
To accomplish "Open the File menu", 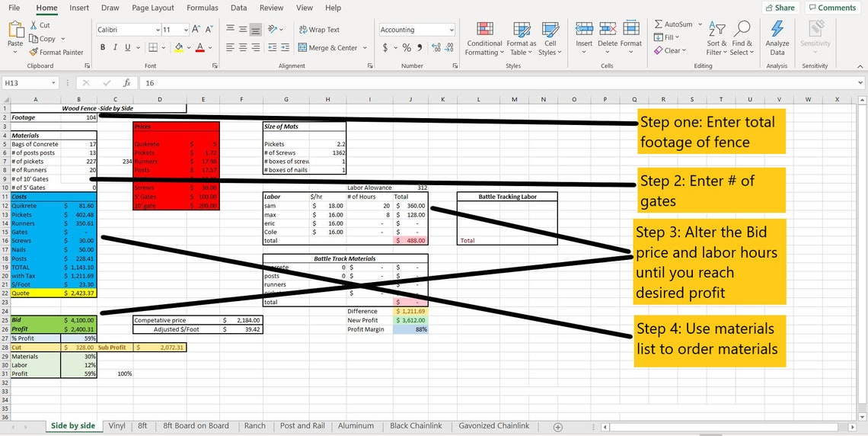I will 15,8.
